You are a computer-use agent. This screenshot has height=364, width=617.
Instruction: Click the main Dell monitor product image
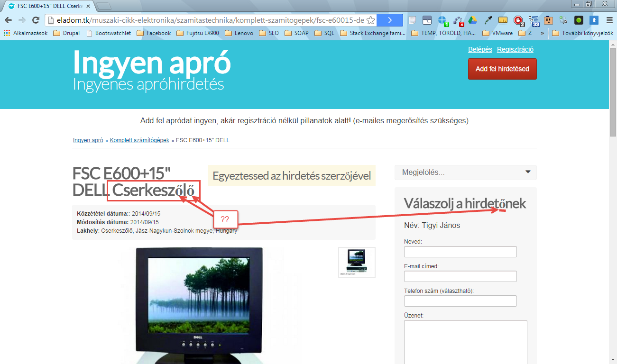pos(200,305)
